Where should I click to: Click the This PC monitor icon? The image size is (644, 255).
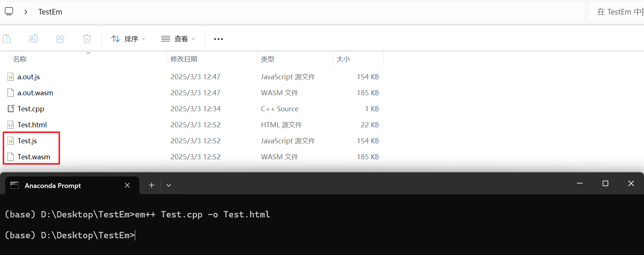[x=9, y=12]
